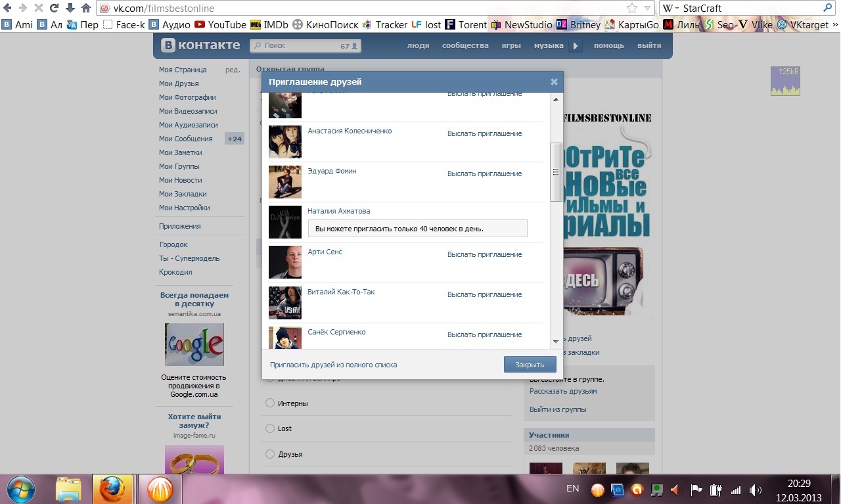841x504 pixels.
Task: Click Пригласить друзей из полного списка
Action: point(333,365)
